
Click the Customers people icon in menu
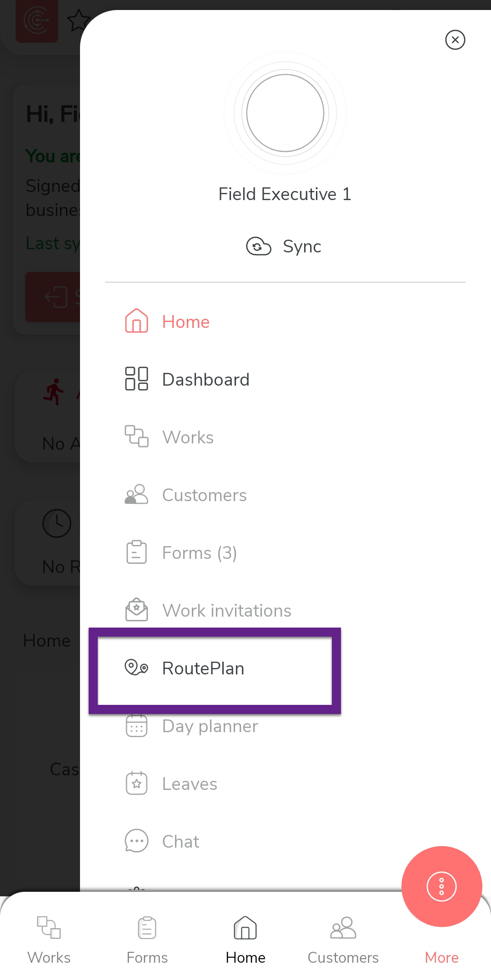pos(136,495)
